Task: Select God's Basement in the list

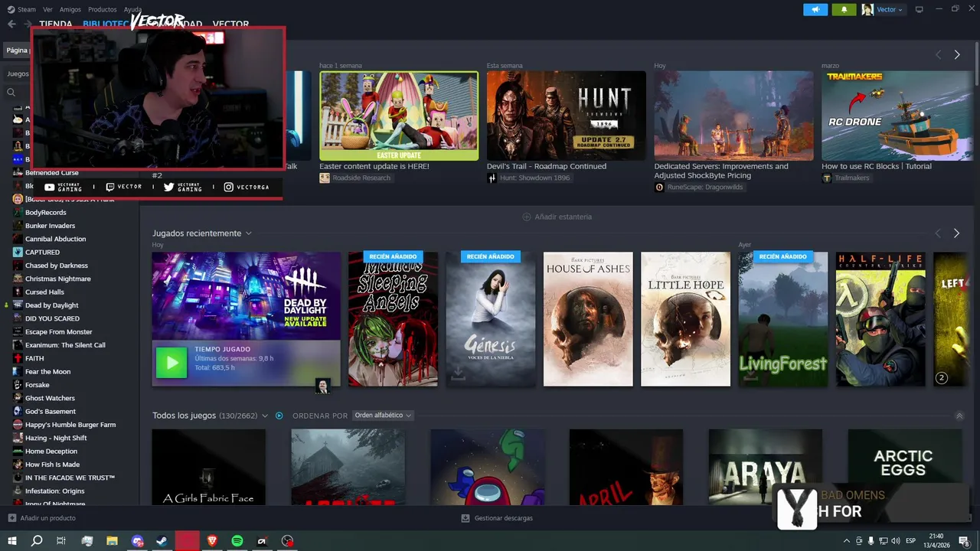Action: tap(51, 412)
